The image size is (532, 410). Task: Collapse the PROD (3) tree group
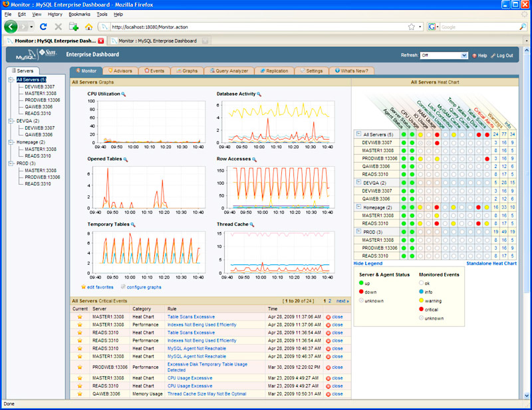(11, 163)
